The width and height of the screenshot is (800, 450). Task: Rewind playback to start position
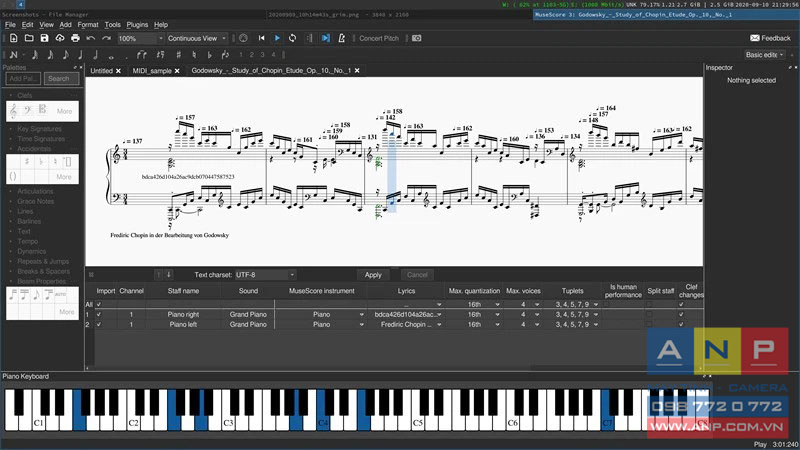coord(262,38)
